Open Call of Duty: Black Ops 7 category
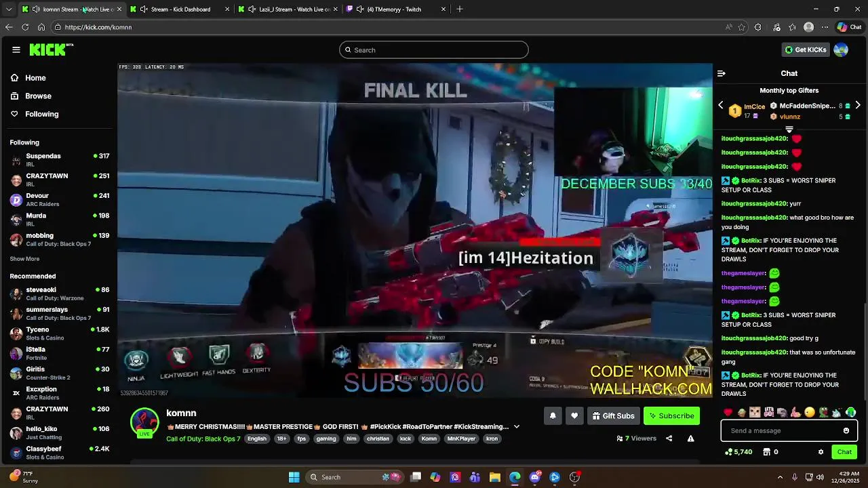The height and width of the screenshot is (488, 868). (x=203, y=439)
